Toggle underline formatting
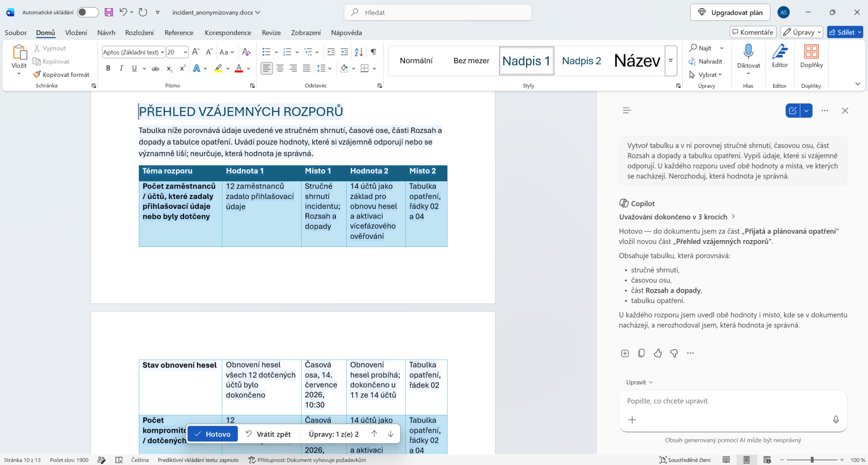868x465 pixels. click(134, 68)
